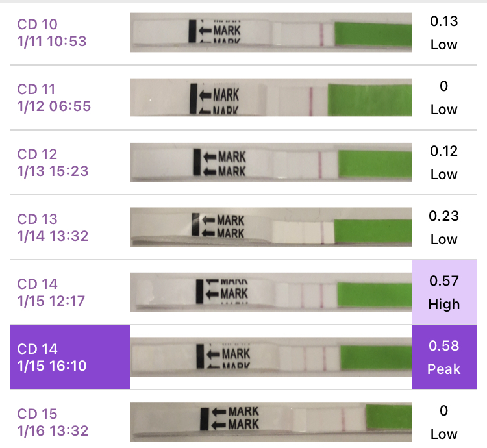The image size is (487, 448).
Task: Tap the 0.58 Peak result badge
Action: 444,358
